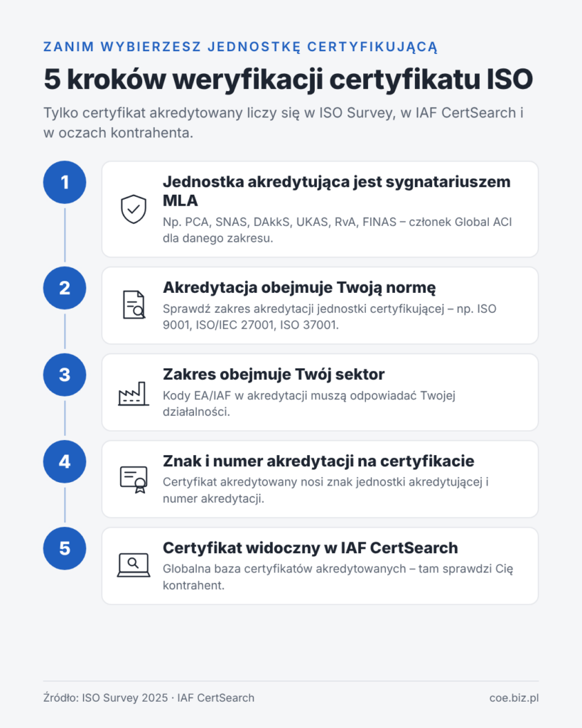The width and height of the screenshot is (582, 728).
Task: Click the overline "ZANIM WYBIERZESZ JEDNOSTKĘ CERTYFIKUJĄCĄ"
Action: tap(240, 47)
